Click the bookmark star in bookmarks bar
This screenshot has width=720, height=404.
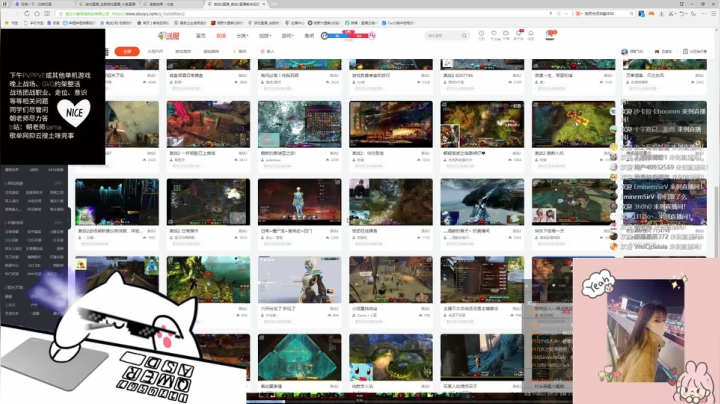(7, 22)
